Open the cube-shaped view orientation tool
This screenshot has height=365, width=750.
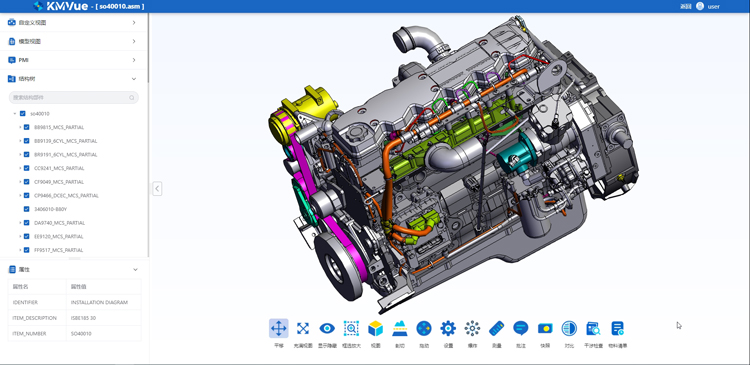tap(375, 328)
